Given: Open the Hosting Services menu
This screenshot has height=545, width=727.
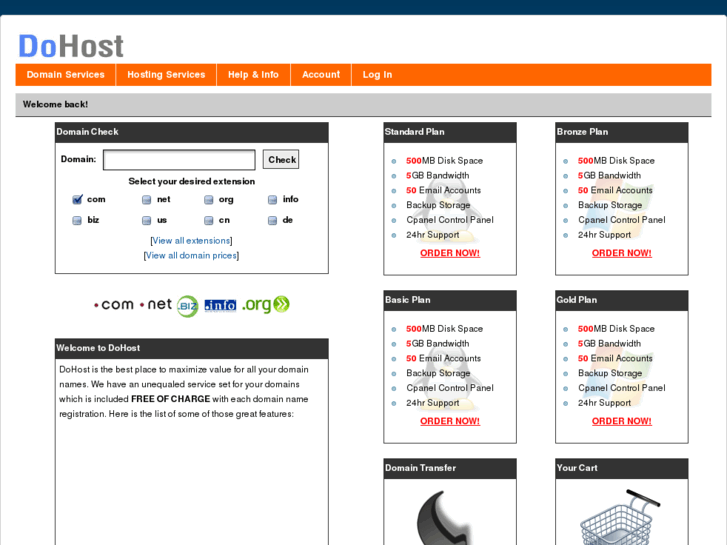Looking at the screenshot, I should (166, 75).
